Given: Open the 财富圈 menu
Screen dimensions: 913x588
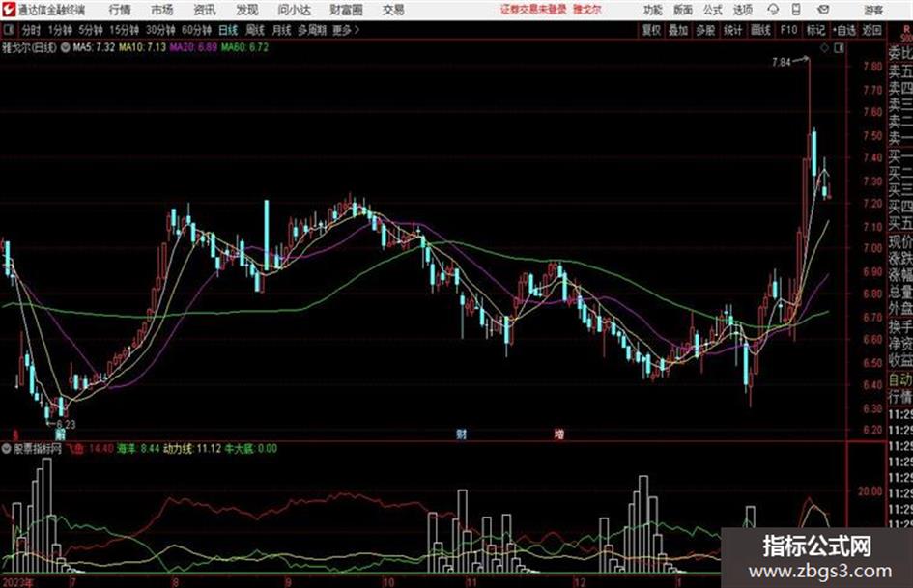Looking at the screenshot, I should pos(346,10).
